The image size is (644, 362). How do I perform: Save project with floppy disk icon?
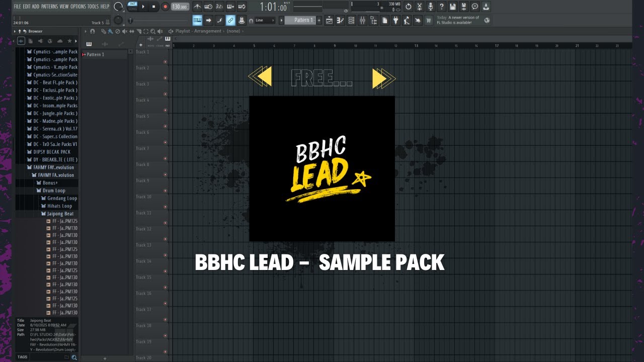(453, 7)
